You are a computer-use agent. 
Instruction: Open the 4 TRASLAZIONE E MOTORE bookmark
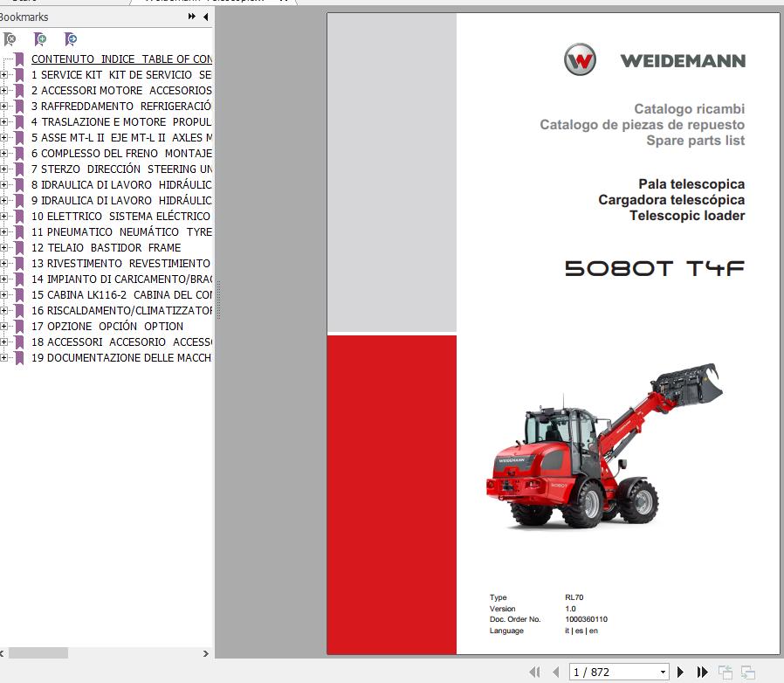coord(121,121)
